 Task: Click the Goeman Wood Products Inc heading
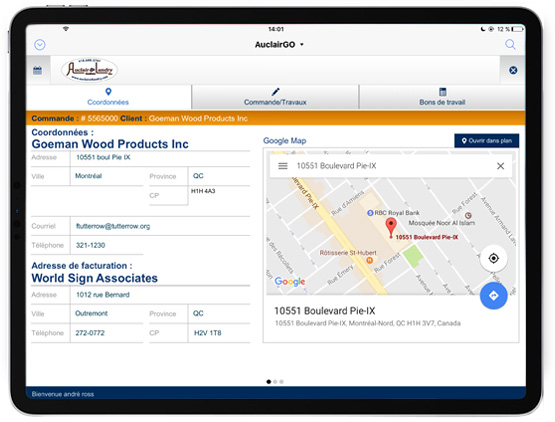pyautogui.click(x=110, y=144)
